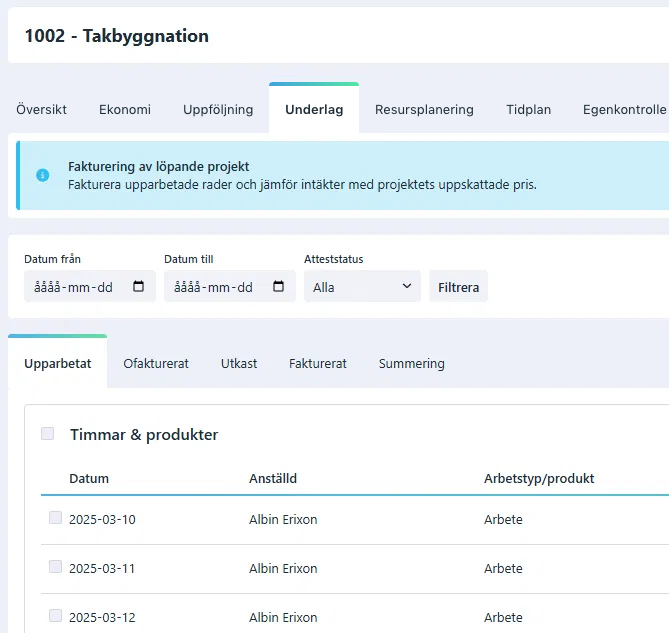This screenshot has height=633, width=669.
Task: Check the Timmar & produkter select-all checkbox
Action: point(47,434)
